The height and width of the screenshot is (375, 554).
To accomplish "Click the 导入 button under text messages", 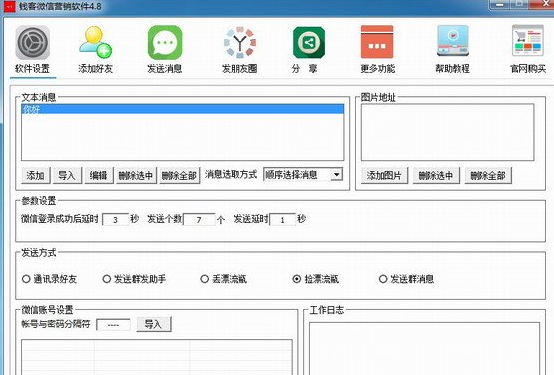I will [67, 175].
